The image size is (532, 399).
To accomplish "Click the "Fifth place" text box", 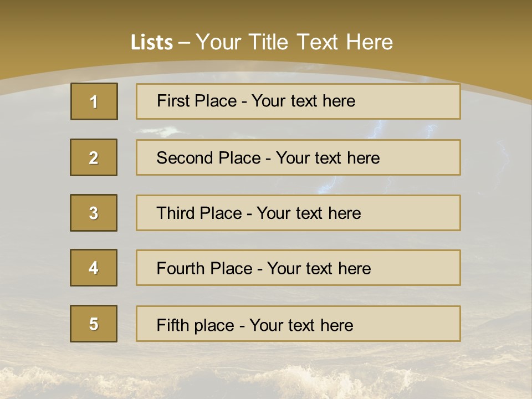I will (x=298, y=324).
